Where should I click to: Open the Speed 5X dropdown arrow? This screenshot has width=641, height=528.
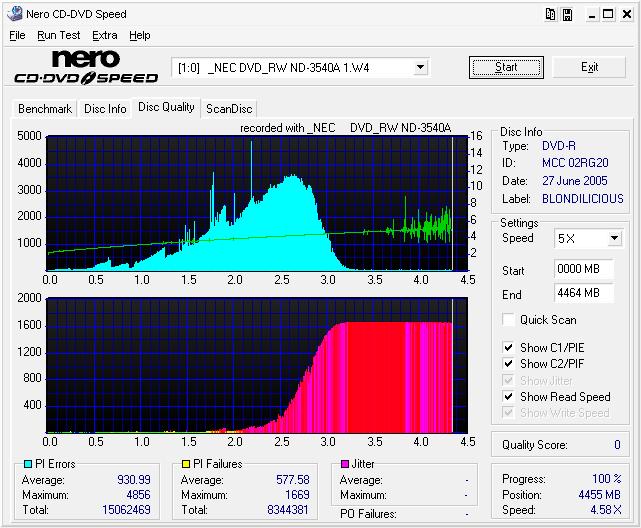[x=614, y=238]
